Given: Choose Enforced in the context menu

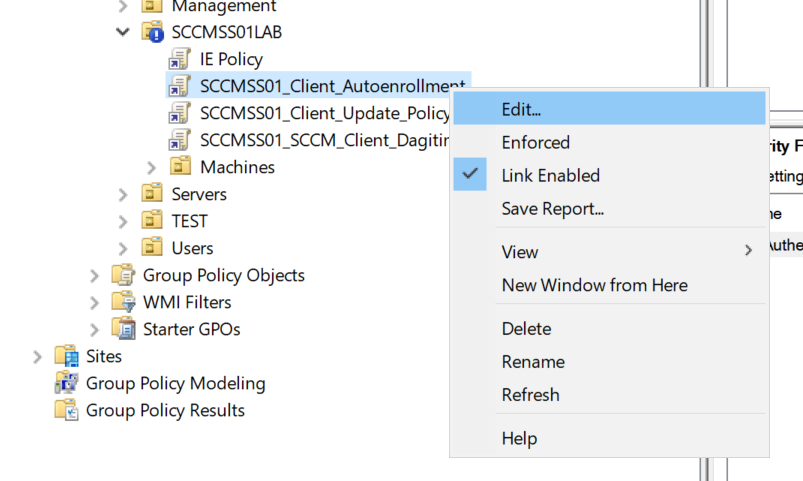Looking at the screenshot, I should point(609,142).
